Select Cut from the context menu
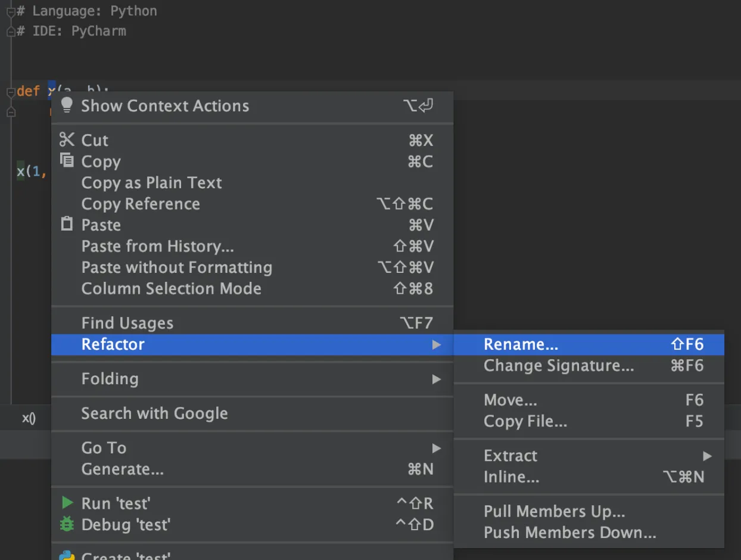The width and height of the screenshot is (741, 560). [x=253, y=140]
